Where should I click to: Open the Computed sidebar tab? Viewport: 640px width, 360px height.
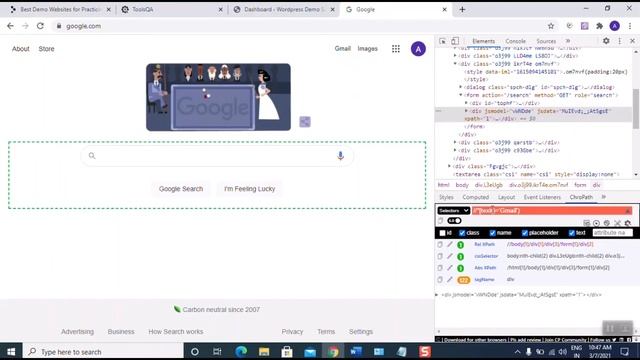476,197
